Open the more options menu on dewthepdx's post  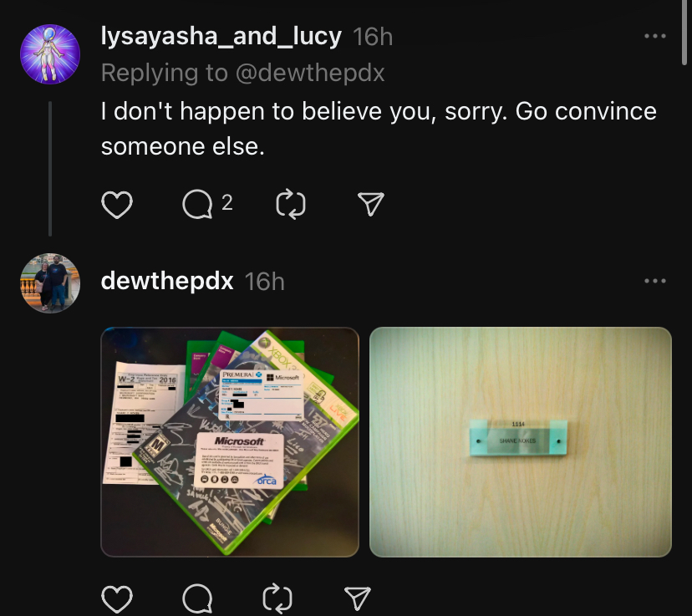pyautogui.click(x=655, y=281)
